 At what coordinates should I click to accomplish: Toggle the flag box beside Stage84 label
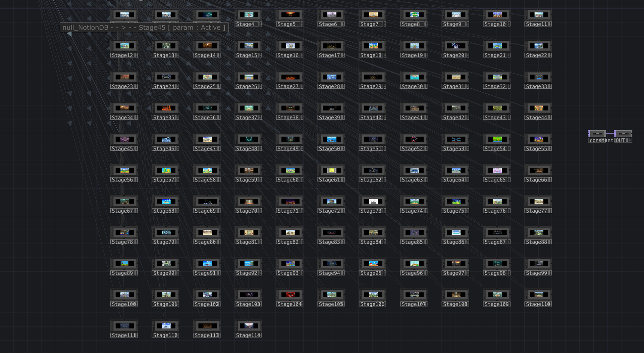pos(385,242)
